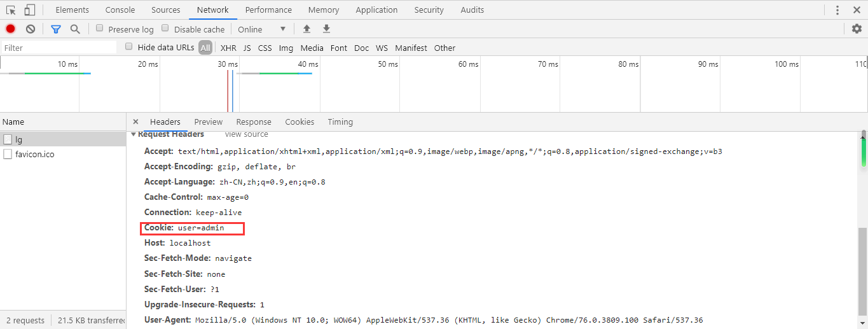The width and height of the screenshot is (868, 329).
Task: Open the Performance tab
Action: tap(268, 10)
